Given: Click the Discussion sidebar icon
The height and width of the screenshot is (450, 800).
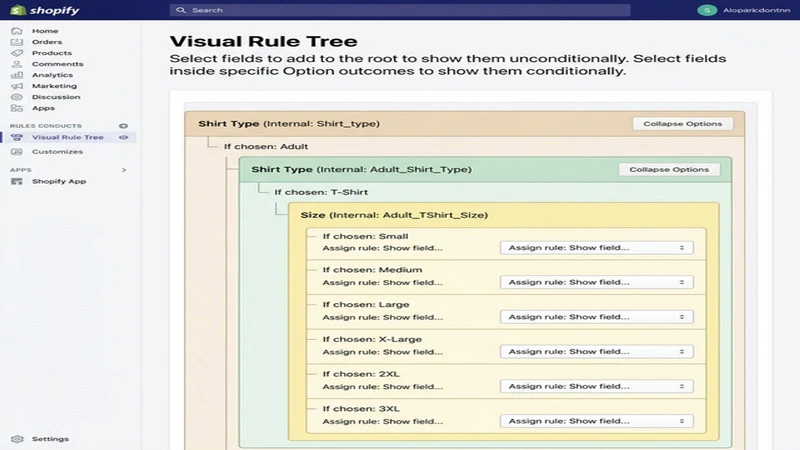Looking at the screenshot, I should [17, 97].
